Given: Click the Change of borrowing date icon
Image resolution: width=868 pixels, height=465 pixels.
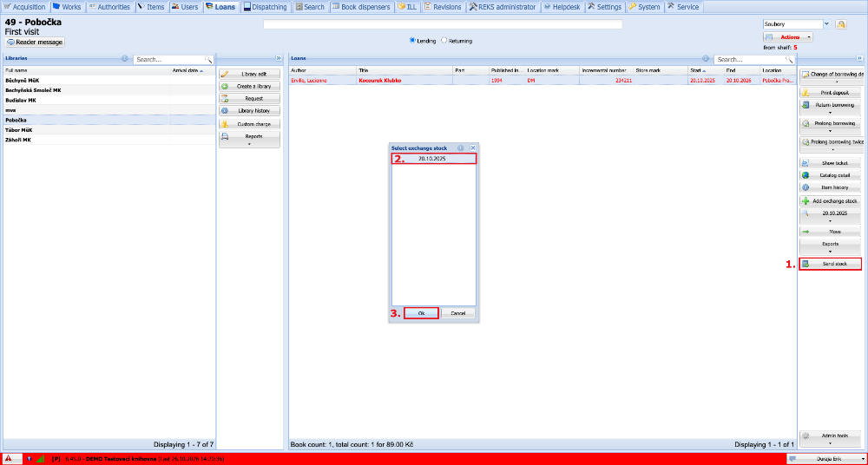Looking at the screenshot, I should coord(806,74).
